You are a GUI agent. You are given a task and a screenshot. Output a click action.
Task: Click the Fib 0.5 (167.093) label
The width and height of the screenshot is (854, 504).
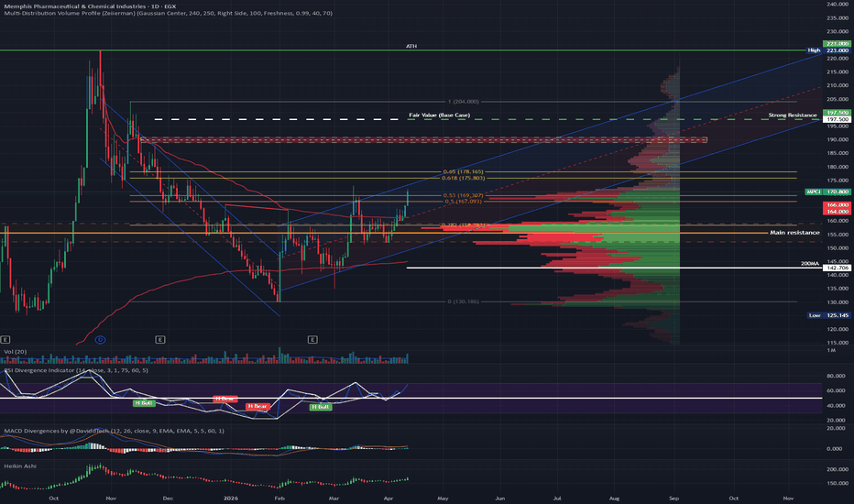tap(463, 202)
